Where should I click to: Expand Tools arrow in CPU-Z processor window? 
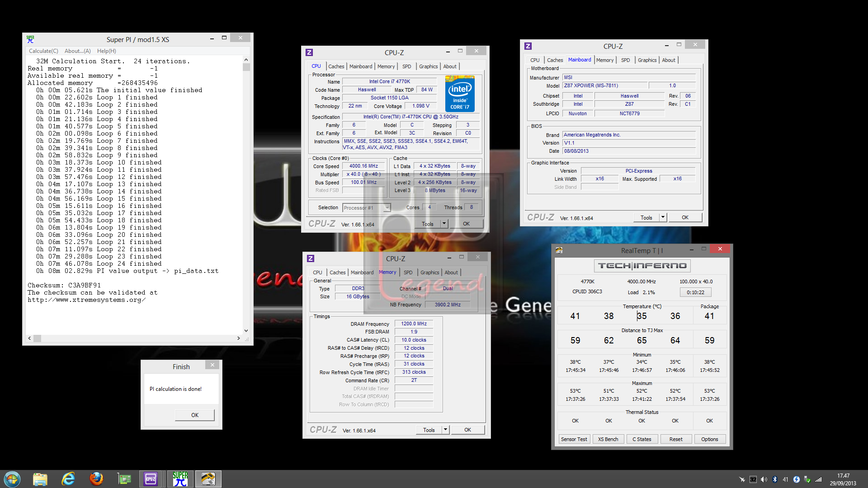pos(444,224)
